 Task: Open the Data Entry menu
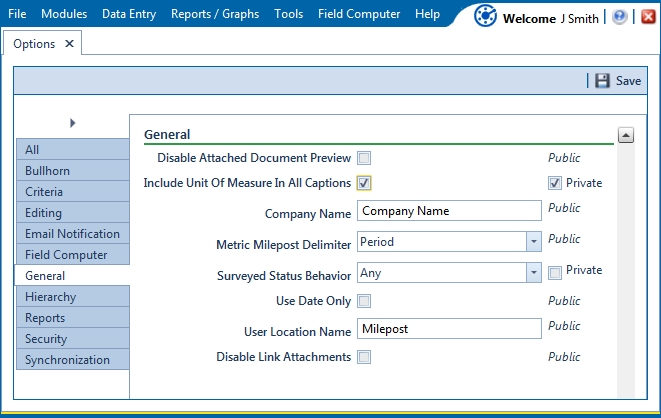129,14
